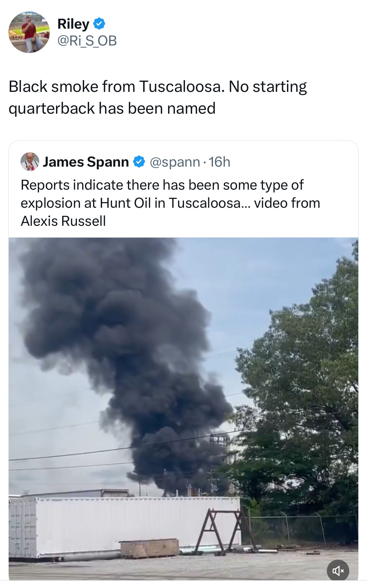Click the Riley display name
This screenshot has width=367, height=588.
point(73,24)
